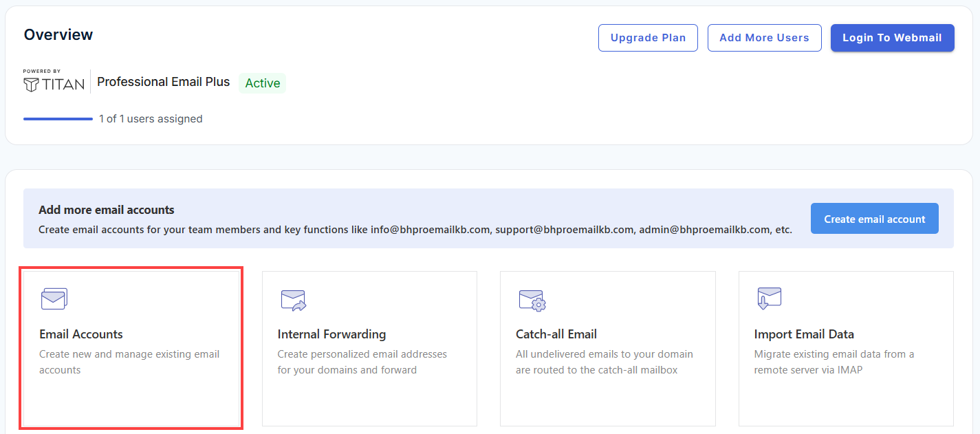Click the Active status badge
The image size is (980, 434).
tap(263, 83)
